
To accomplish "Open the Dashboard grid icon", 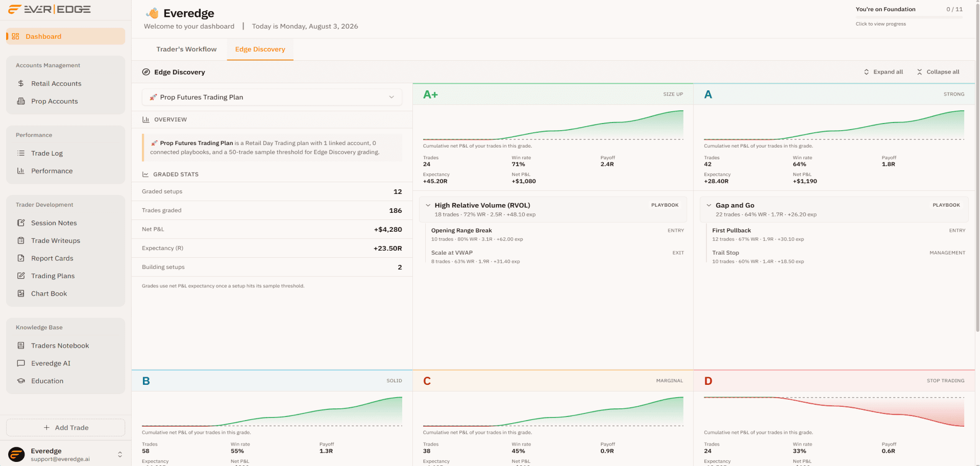I will pyautogui.click(x=15, y=36).
